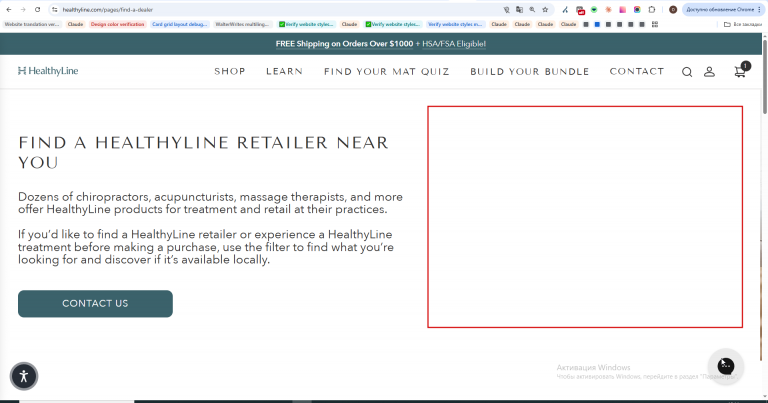Open the account login person icon
The image size is (768, 403).
point(709,72)
